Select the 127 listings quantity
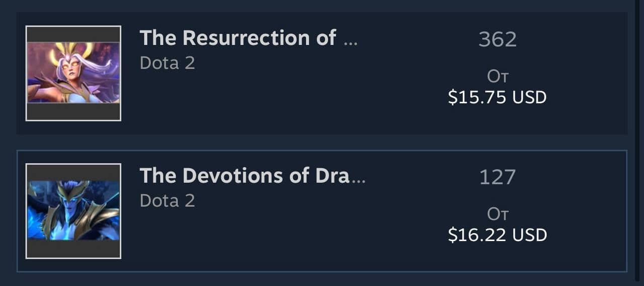 [x=498, y=177]
